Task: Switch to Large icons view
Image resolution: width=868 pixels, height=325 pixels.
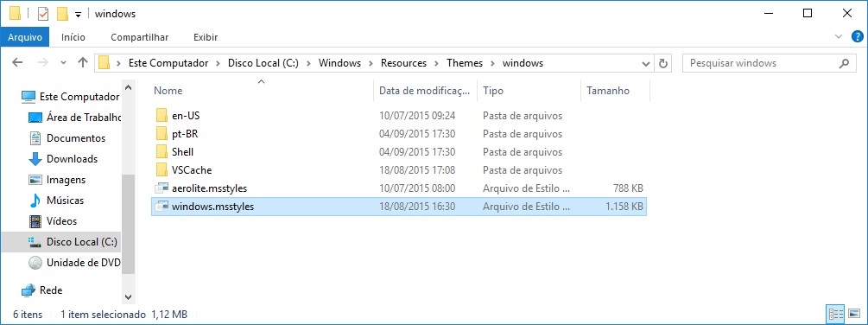Action: [853, 315]
